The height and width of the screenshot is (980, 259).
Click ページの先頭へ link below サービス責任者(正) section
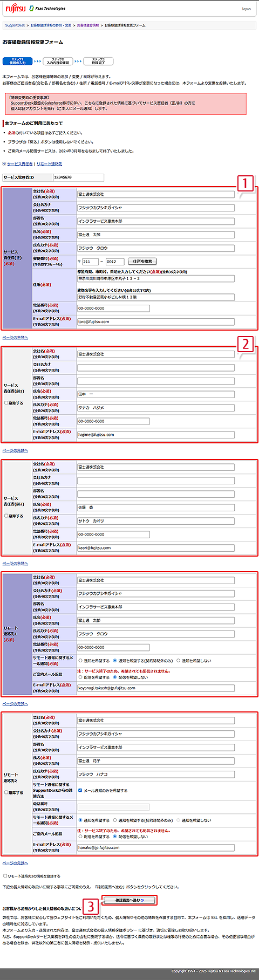[x=15, y=338]
